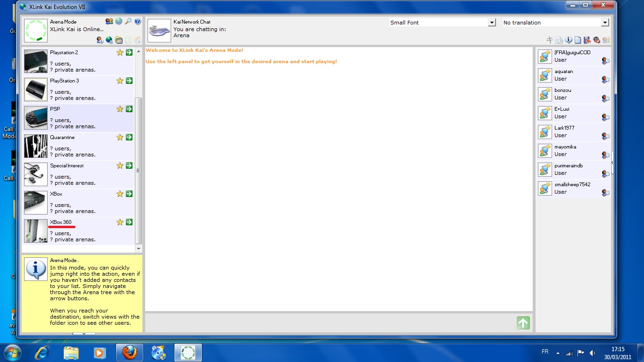Screen dimensions: 644x362
Task: Open the messenger mode people icon
Action: click(x=109, y=22)
